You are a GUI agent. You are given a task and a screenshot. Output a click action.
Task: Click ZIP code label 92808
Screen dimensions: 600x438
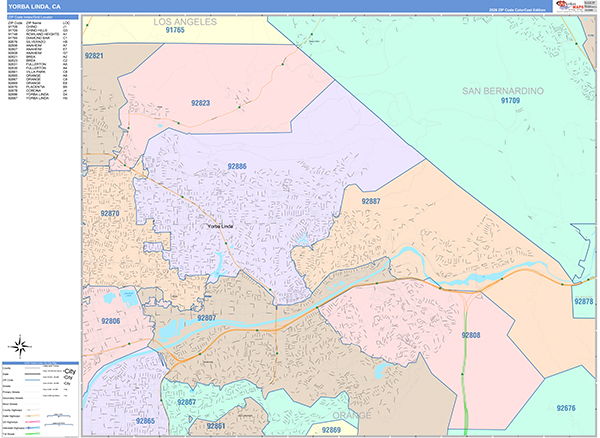471,335
